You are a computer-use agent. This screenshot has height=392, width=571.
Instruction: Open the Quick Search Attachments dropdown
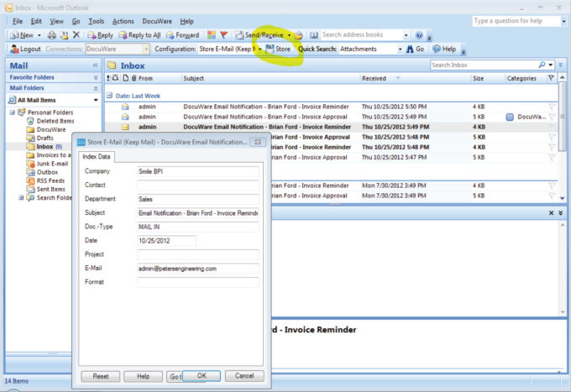click(x=400, y=50)
